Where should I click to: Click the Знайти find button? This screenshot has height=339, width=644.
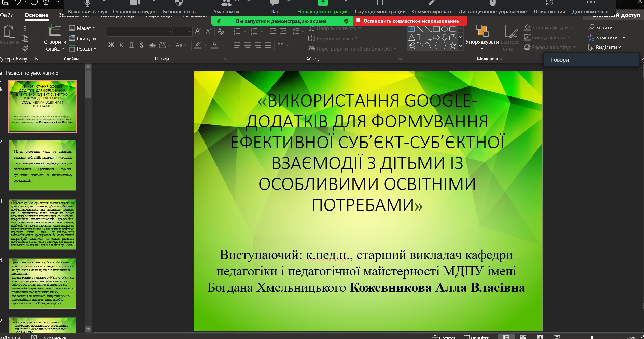pos(600,27)
